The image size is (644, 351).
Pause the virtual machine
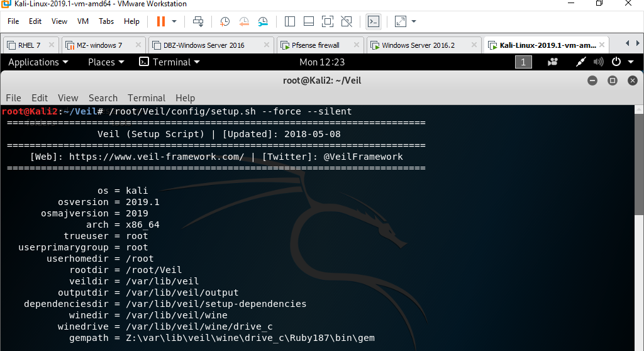tap(160, 21)
